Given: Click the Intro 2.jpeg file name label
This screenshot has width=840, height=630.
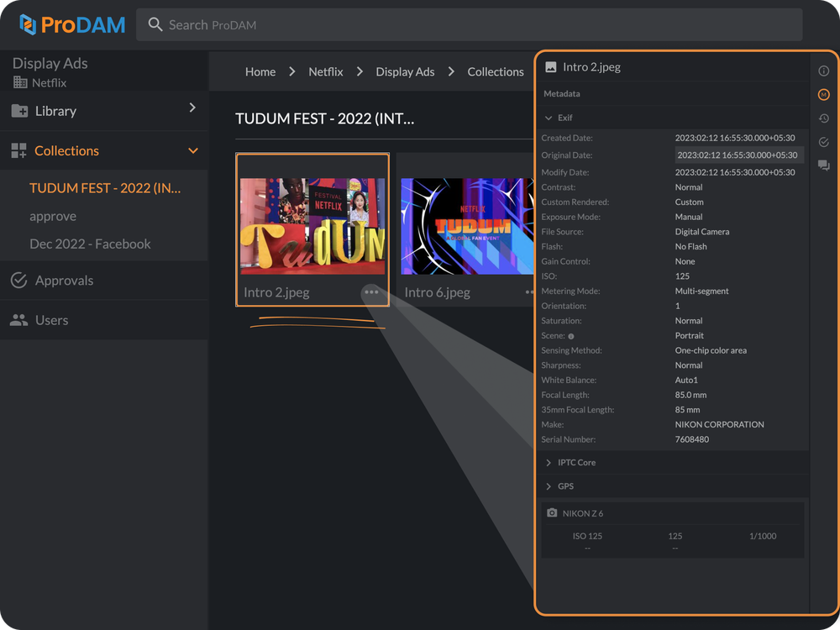Looking at the screenshot, I should point(276,292).
